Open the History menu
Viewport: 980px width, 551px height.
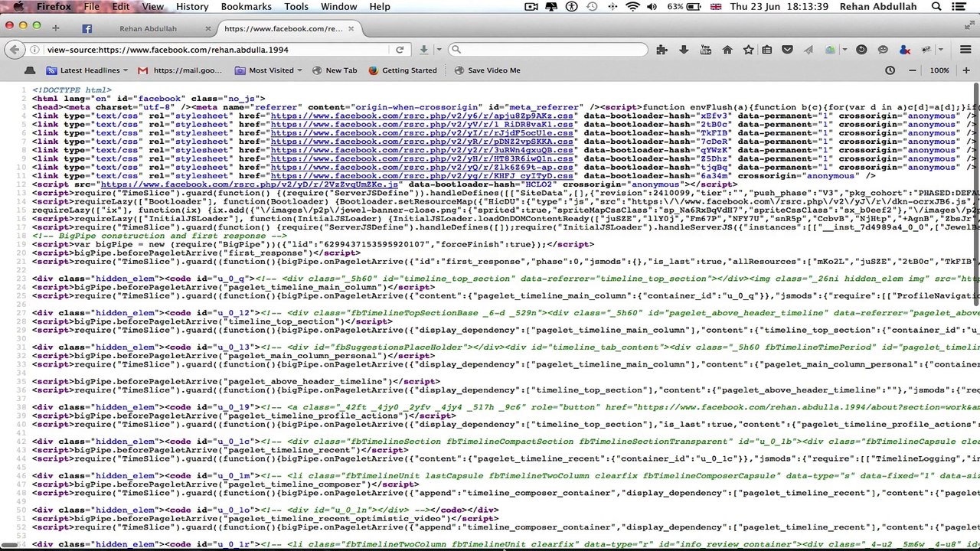tap(192, 6)
